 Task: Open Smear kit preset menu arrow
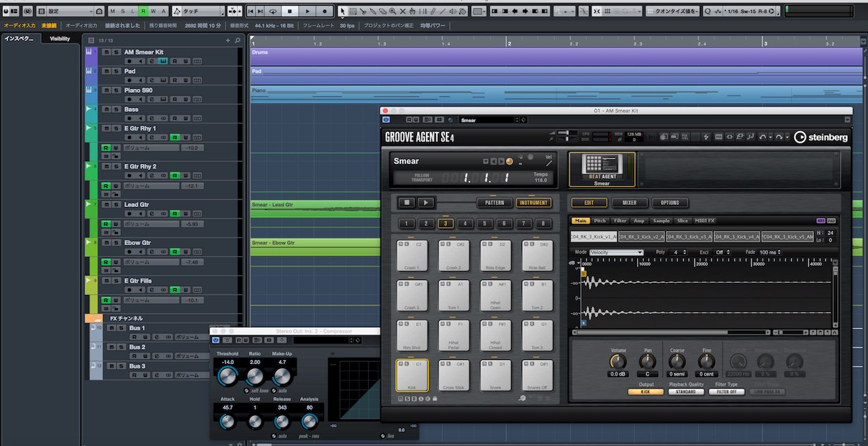coord(486,162)
